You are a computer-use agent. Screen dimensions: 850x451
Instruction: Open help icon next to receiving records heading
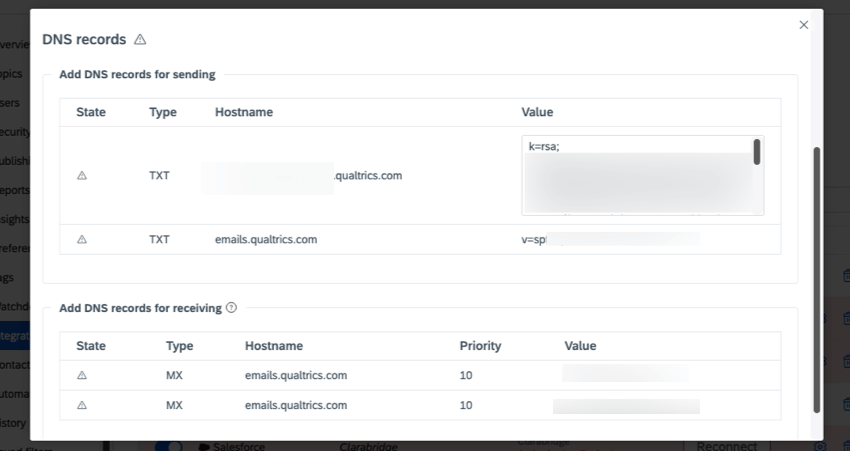231,308
